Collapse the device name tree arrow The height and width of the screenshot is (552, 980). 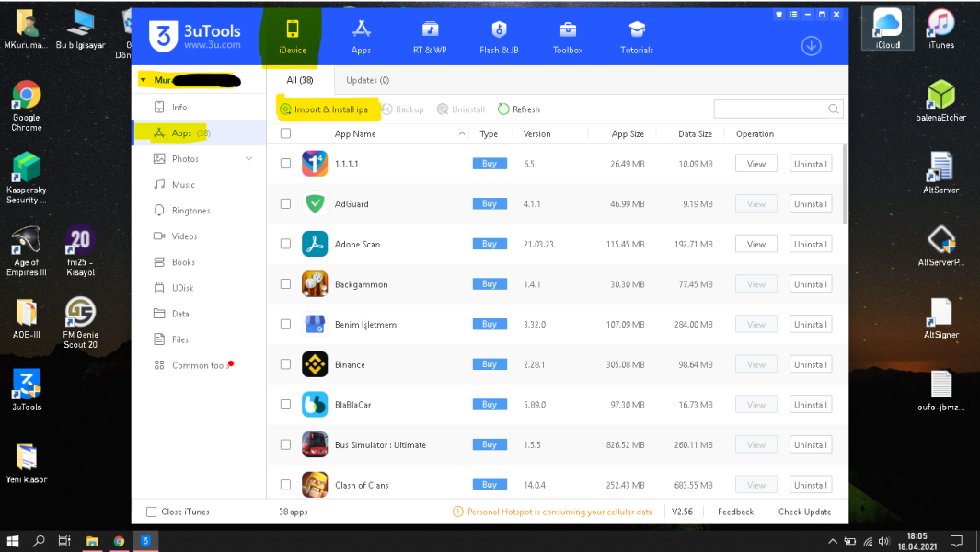point(143,81)
